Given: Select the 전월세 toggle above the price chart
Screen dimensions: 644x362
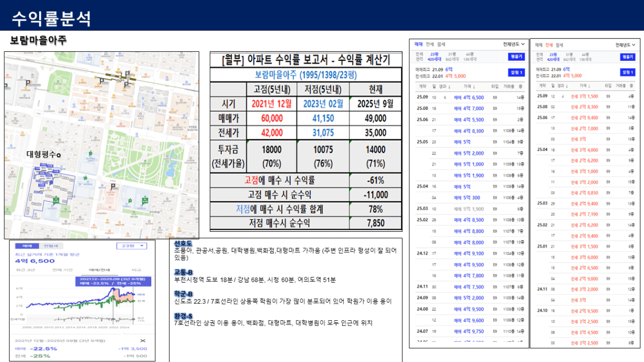Looking at the screenshot, I should coord(51,246).
